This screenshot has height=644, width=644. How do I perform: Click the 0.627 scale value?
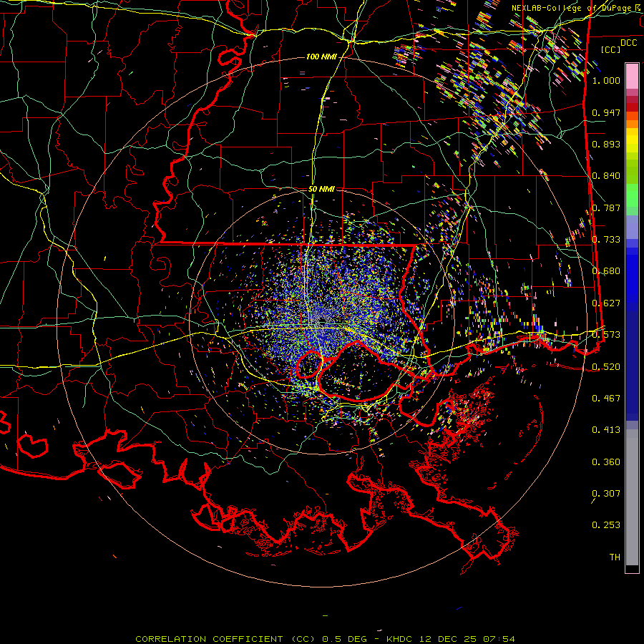tap(606, 303)
